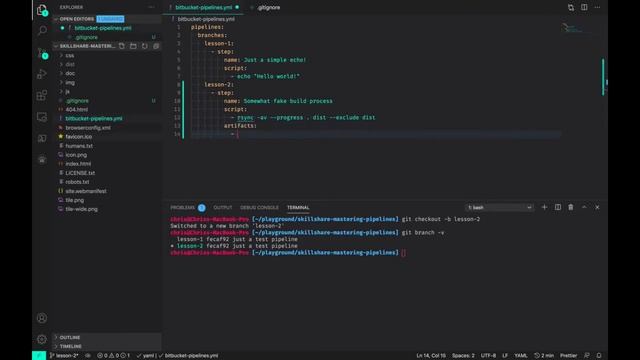The height and width of the screenshot is (360, 640).
Task: Click Prettier in the status bar
Action: (568, 356)
